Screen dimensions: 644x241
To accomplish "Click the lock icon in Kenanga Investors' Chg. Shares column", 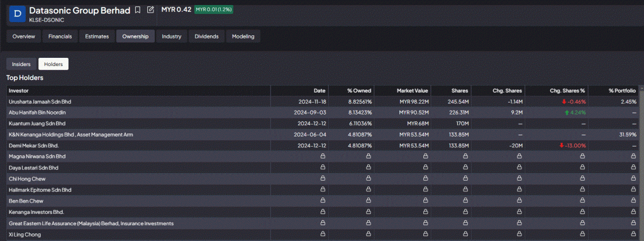I will tap(519, 212).
